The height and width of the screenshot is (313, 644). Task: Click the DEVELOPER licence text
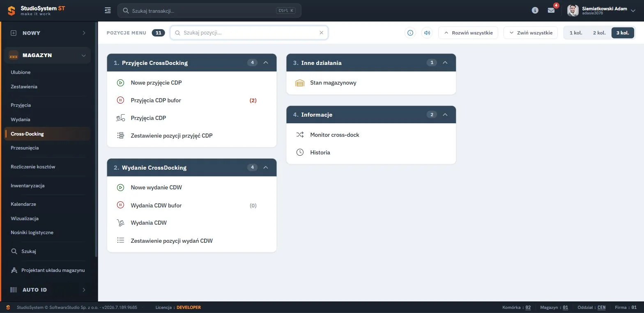point(189,307)
